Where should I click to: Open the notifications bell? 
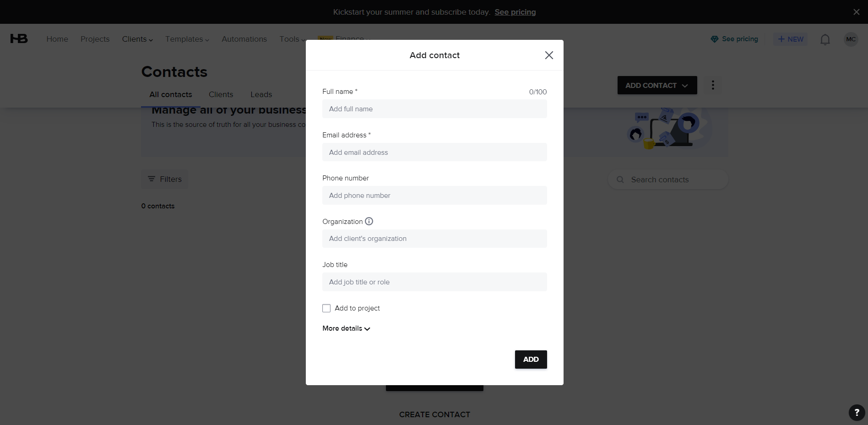tap(825, 39)
